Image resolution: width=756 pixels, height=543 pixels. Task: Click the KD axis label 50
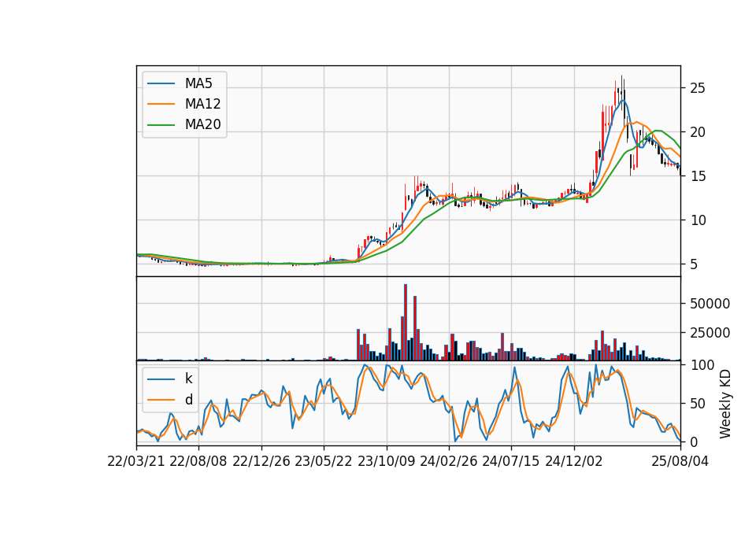pyautogui.click(x=698, y=404)
